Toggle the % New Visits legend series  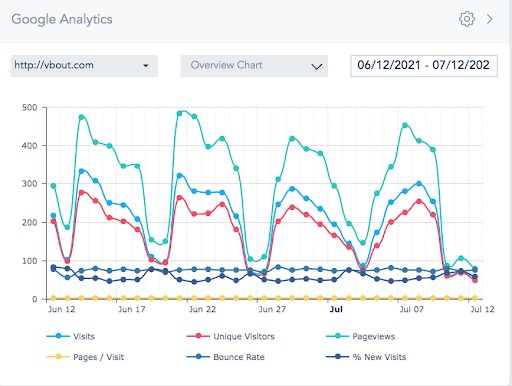click(x=366, y=357)
